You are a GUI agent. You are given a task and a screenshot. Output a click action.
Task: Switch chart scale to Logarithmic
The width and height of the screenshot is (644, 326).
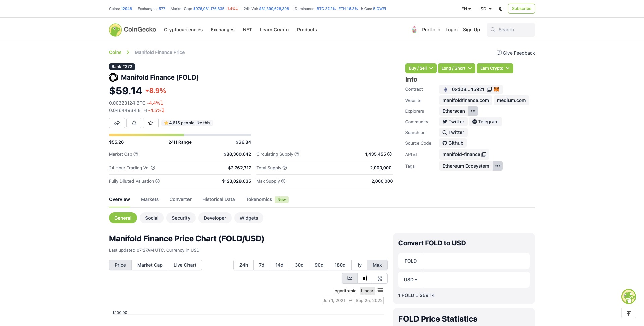pyautogui.click(x=344, y=291)
